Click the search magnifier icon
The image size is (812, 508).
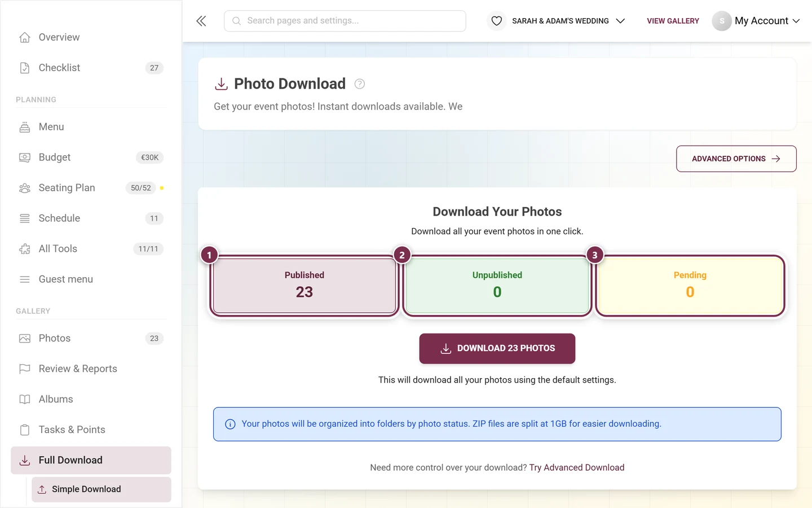[237, 21]
